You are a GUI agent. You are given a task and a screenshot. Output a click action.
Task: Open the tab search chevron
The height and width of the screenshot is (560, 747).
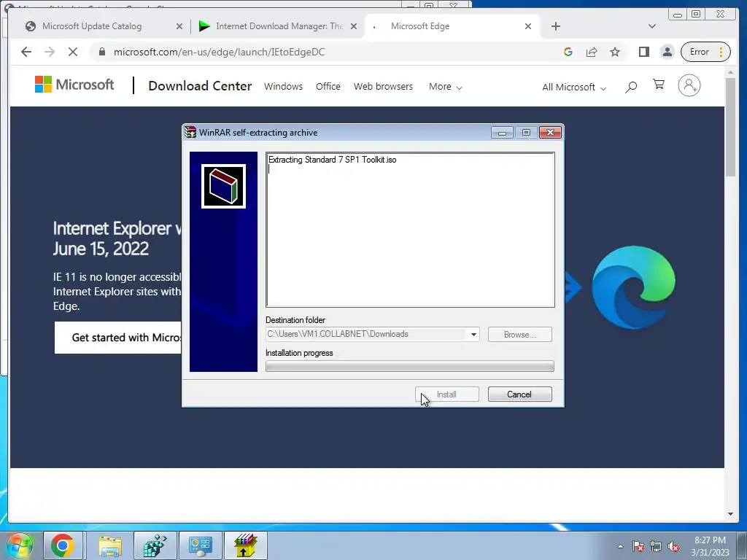click(x=652, y=26)
